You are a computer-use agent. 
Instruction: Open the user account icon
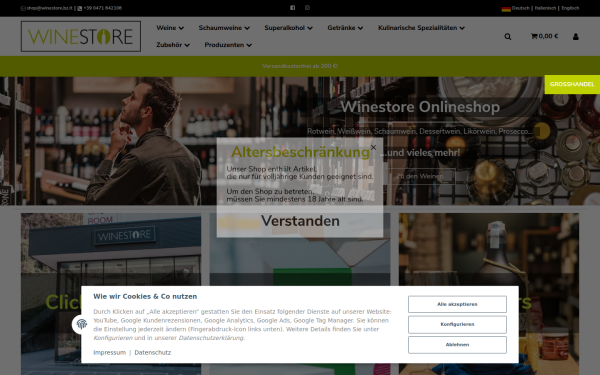click(576, 37)
